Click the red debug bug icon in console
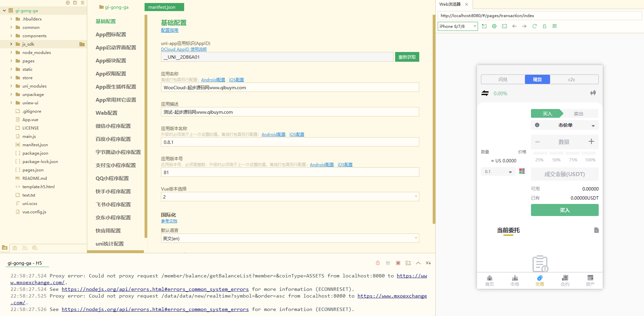 pyautogui.click(x=378, y=263)
